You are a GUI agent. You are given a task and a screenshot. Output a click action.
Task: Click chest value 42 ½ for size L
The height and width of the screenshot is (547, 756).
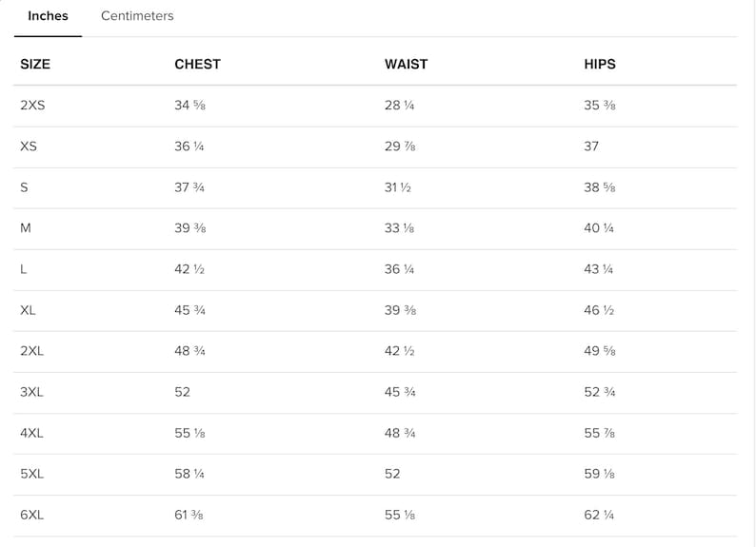pos(189,269)
